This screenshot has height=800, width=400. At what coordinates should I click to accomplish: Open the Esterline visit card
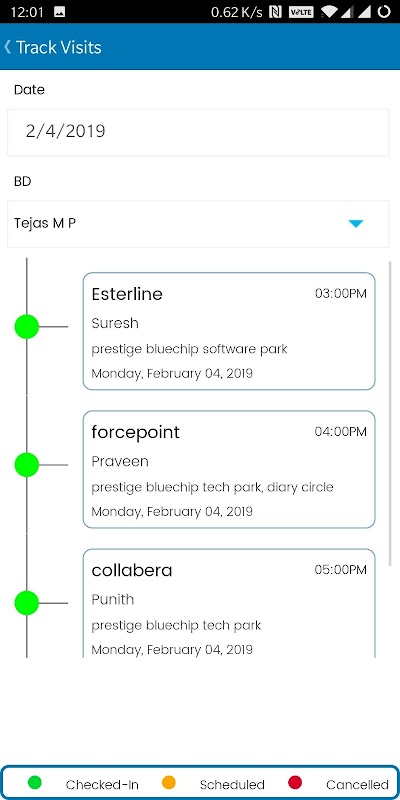pyautogui.click(x=229, y=331)
